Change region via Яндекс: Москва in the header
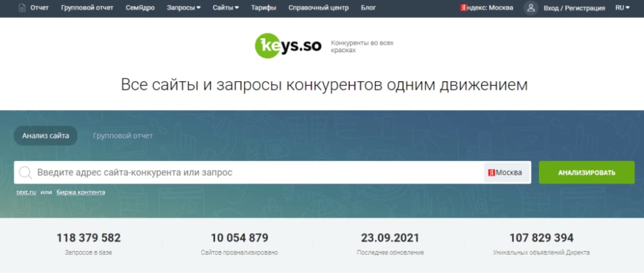This screenshot has width=644, height=278. point(486,8)
